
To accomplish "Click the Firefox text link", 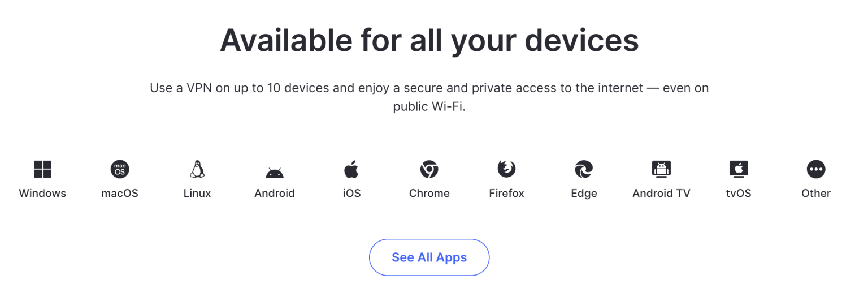I will (x=506, y=194).
